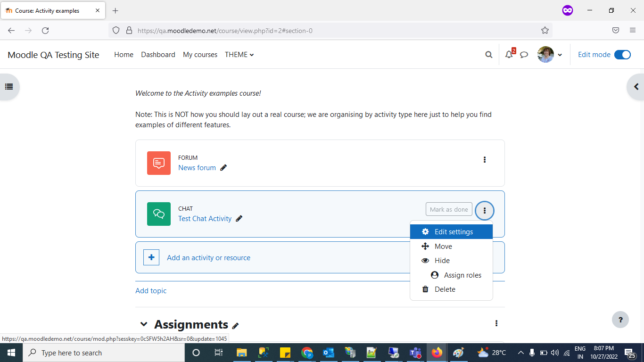Open the messaging drawer speech bubble
Viewport: 644px width, 362px height.
click(x=524, y=55)
